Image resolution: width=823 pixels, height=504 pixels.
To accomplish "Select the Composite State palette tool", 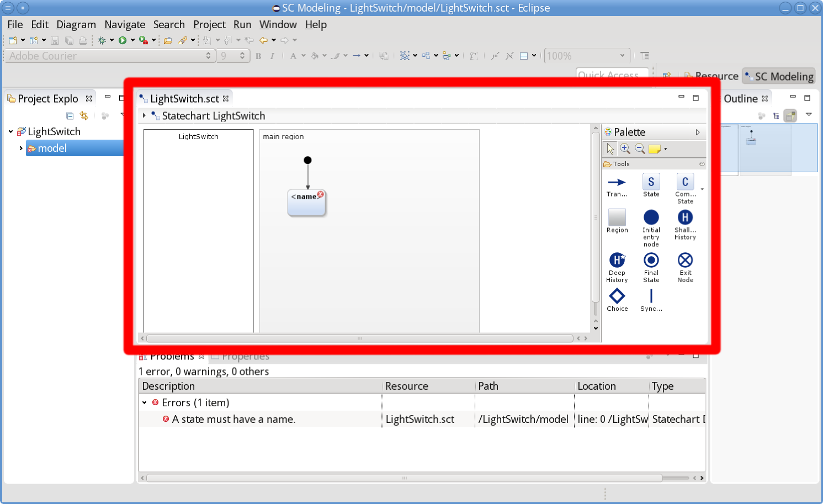I will pos(685,189).
